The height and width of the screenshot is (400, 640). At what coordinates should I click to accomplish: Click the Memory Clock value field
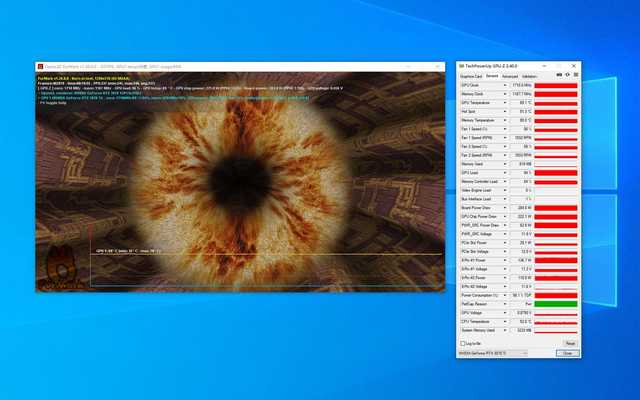(x=521, y=94)
